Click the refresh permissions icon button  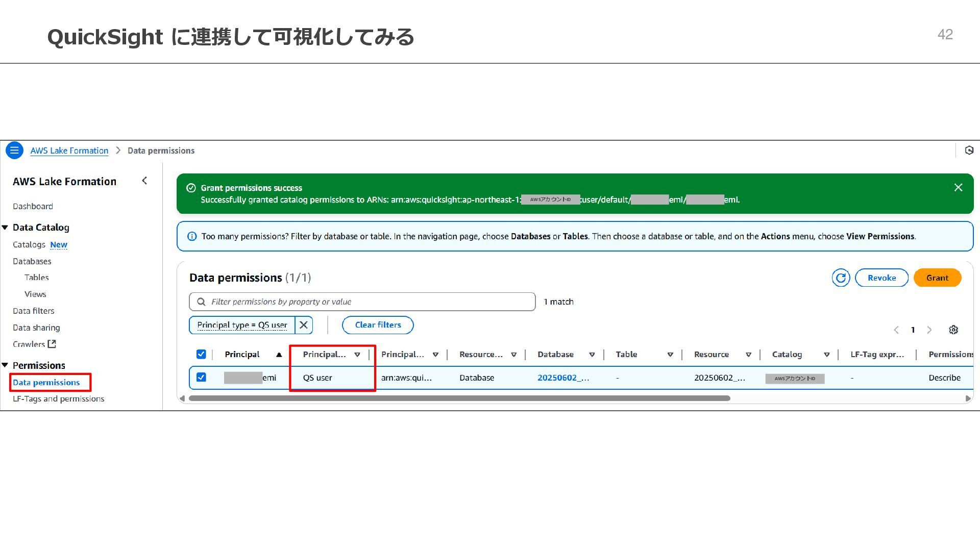pyautogui.click(x=841, y=278)
